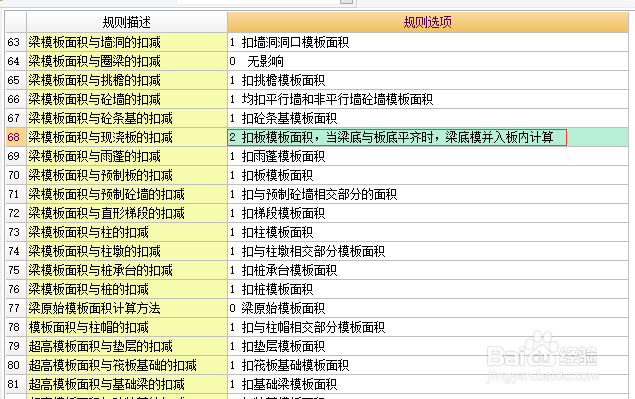635x399 pixels.
Task: Select option 扣墙洞洞口模板面积
Action: (x=428, y=42)
